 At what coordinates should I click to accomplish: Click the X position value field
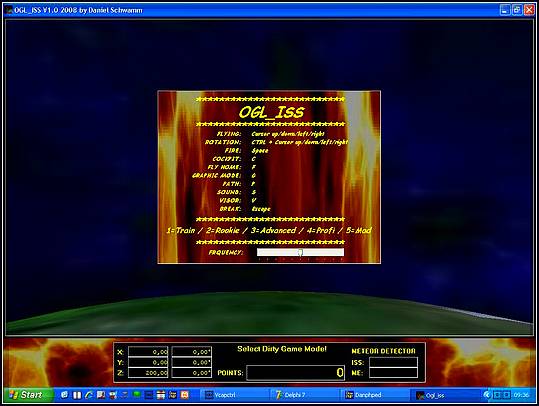click(x=148, y=352)
